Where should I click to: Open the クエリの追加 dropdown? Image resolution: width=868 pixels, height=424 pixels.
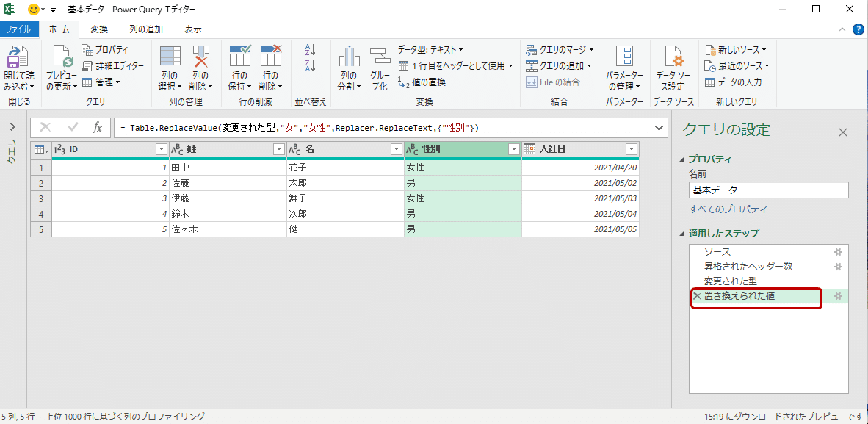tap(558, 66)
